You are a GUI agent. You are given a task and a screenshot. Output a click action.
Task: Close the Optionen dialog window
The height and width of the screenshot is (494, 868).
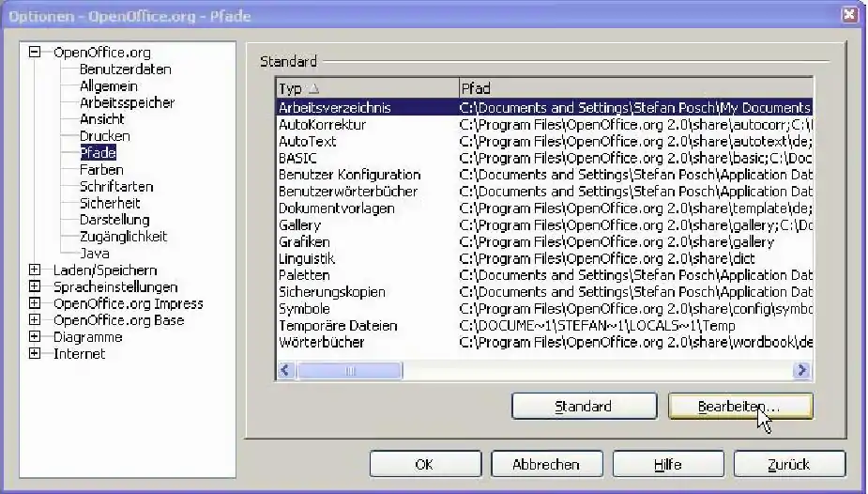point(850,15)
